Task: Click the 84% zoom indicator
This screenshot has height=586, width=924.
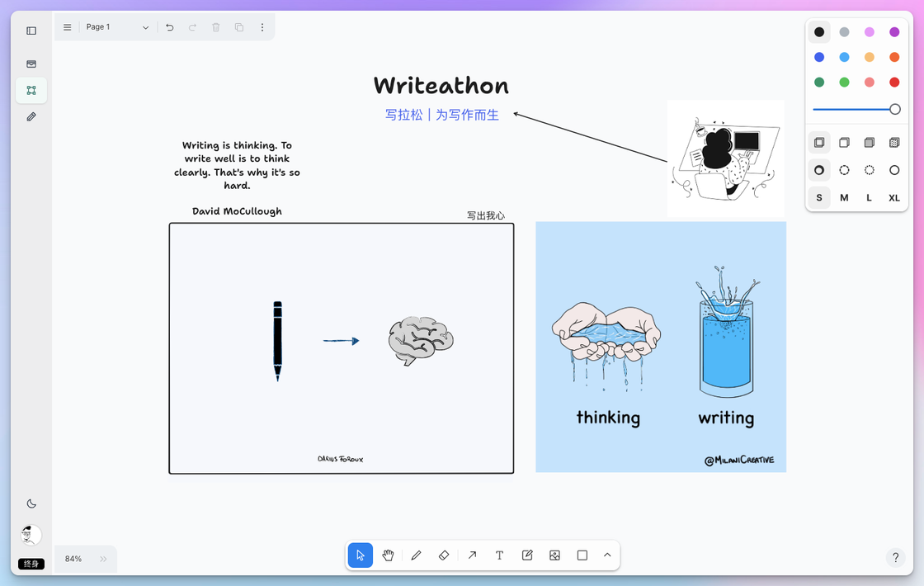Action: click(72, 559)
